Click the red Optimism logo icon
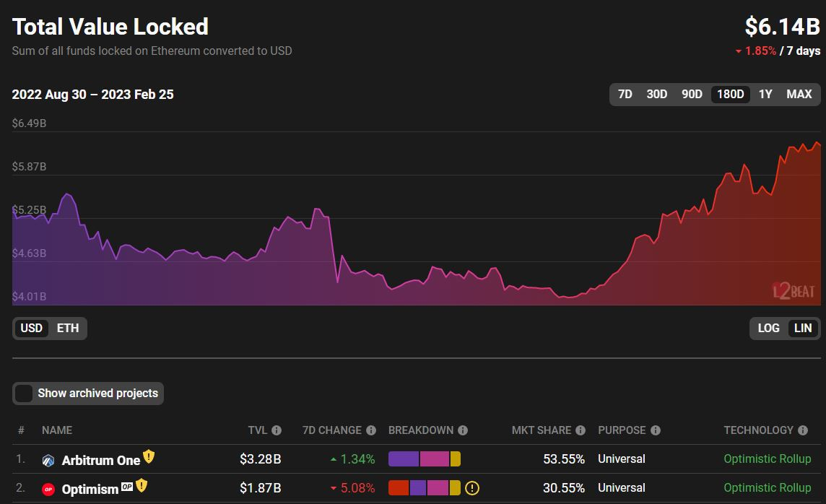 (x=49, y=489)
